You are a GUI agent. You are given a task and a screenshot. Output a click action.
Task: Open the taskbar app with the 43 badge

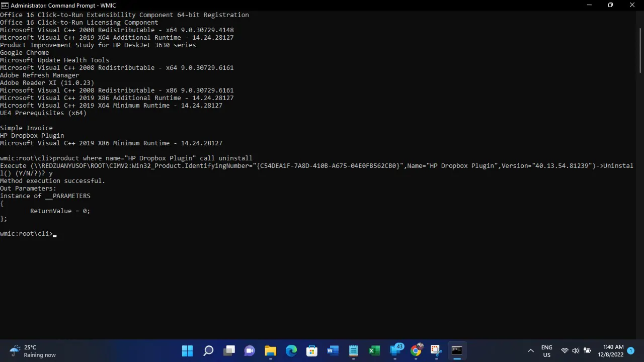(395, 350)
